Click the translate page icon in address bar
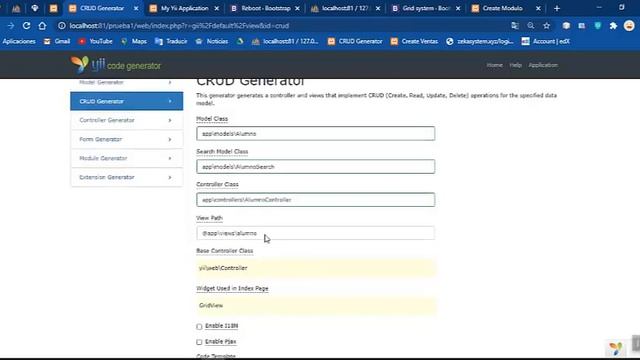The image size is (640, 360). 515,26
